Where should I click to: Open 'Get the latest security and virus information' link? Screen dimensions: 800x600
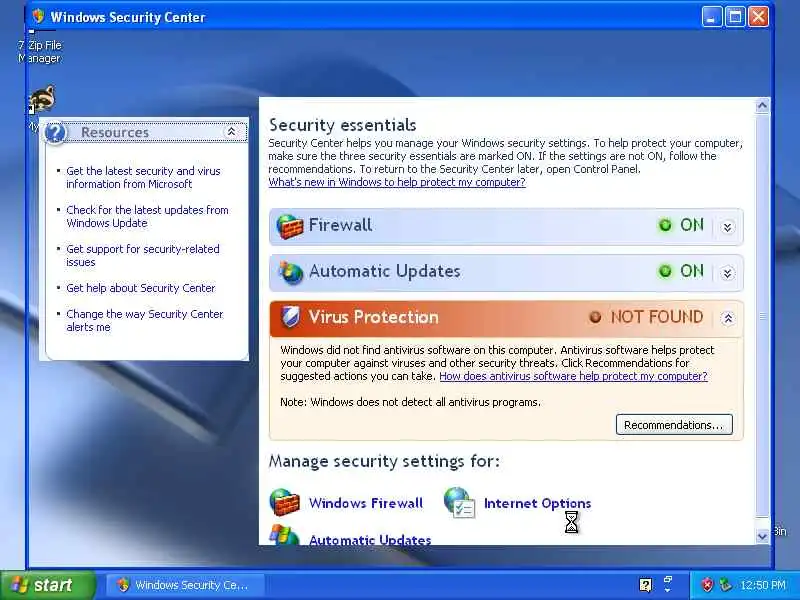click(x=143, y=178)
